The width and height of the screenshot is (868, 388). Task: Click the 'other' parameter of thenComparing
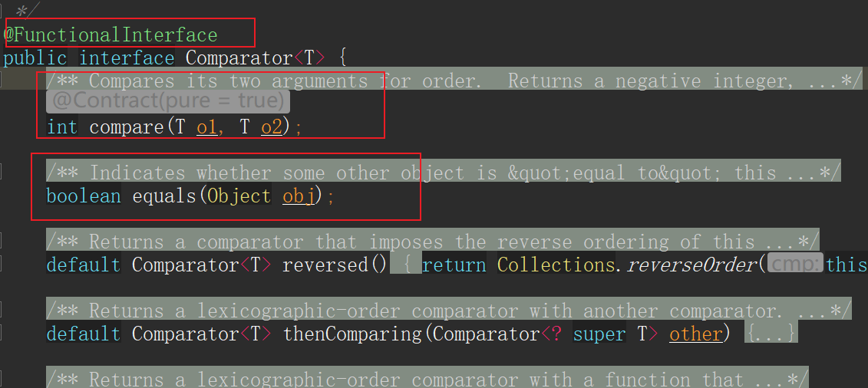click(696, 334)
